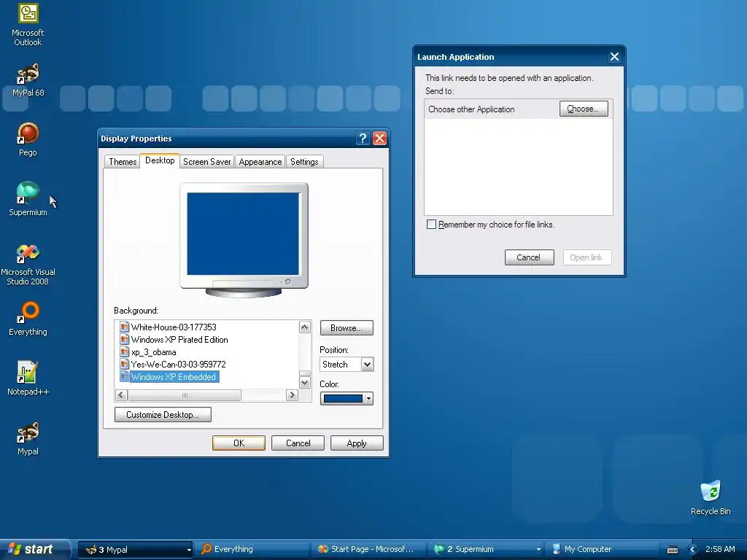The height and width of the screenshot is (560, 747).
Task: Open the Microsoft Outlook desktop icon
Action: pyautogui.click(x=28, y=24)
